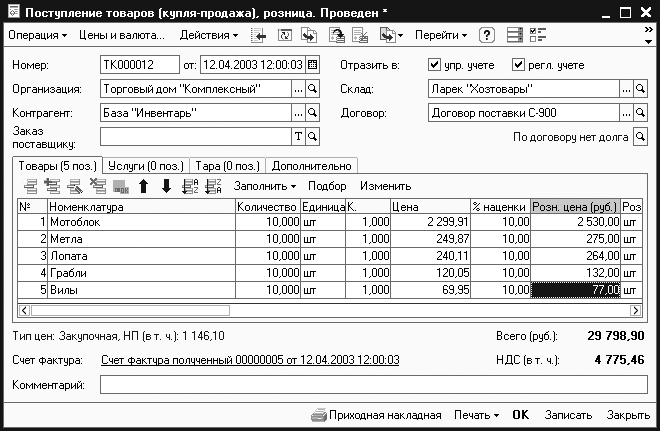This screenshot has height=431, width=660.
Task: Toggle the упр. учете checkbox
Action: tap(434, 65)
